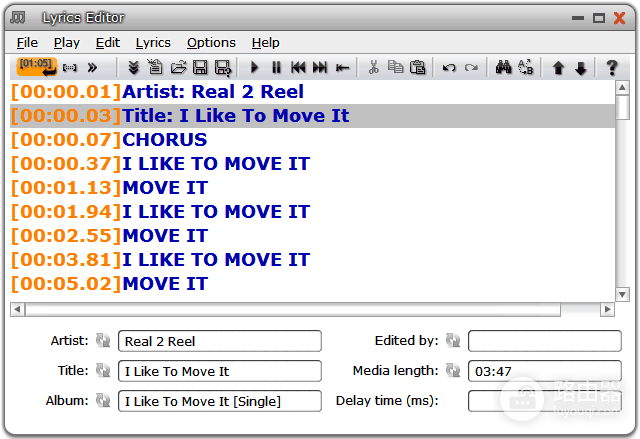Select the 00:05.02 MOVE IT line
Image resolution: width=640 pixels, height=439 pixels.
pos(312,284)
